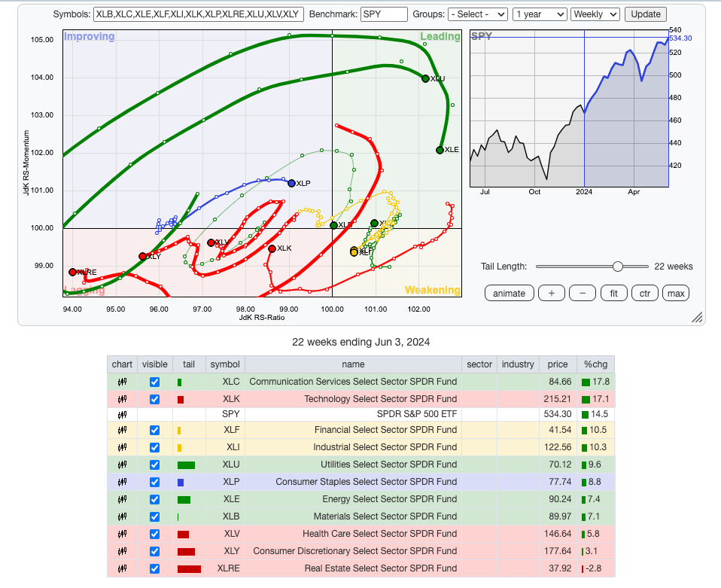Sort table by price column header
Image resolution: width=721 pixels, height=588 pixels.
pos(558,364)
